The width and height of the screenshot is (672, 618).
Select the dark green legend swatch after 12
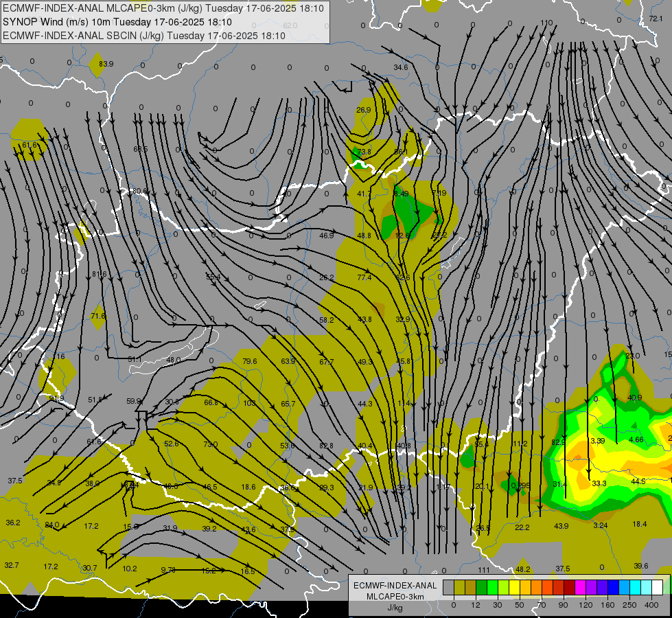click(x=481, y=588)
